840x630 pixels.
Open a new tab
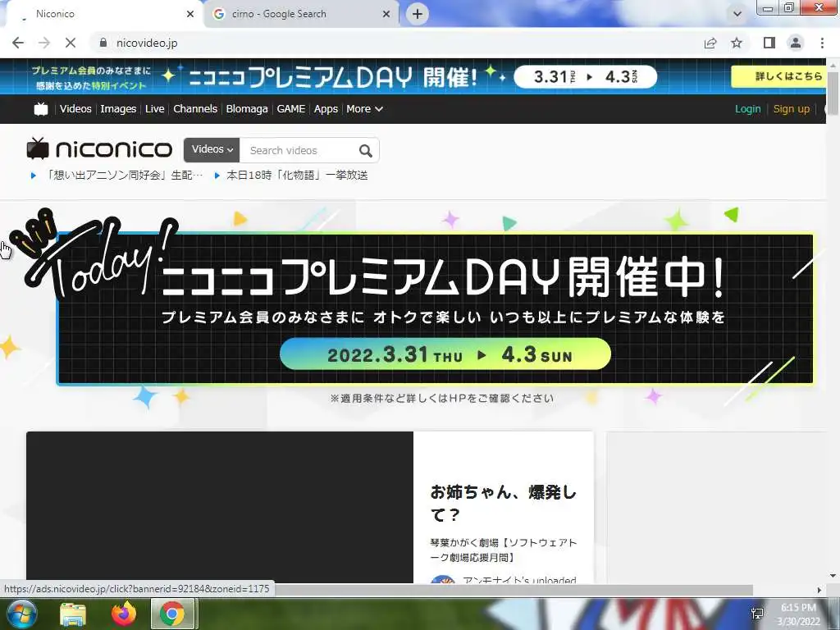[x=418, y=14]
